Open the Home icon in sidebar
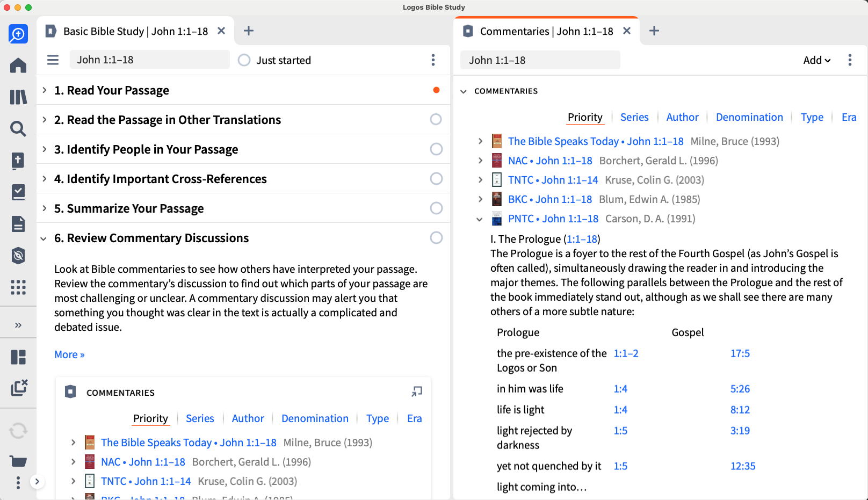 18,66
